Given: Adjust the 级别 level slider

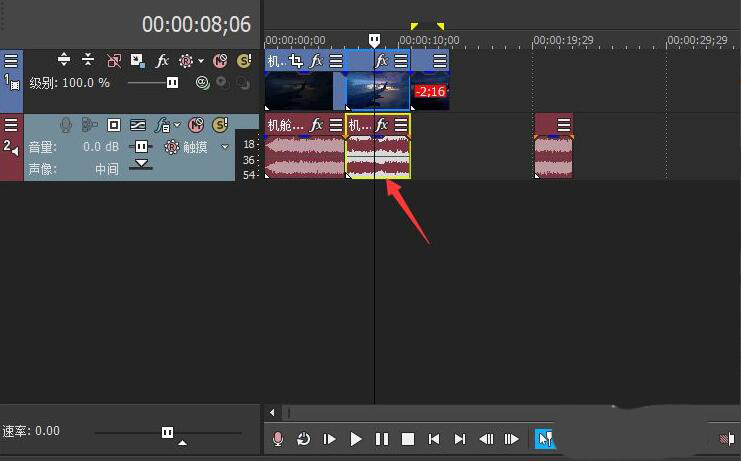Looking at the screenshot, I should click(172, 83).
